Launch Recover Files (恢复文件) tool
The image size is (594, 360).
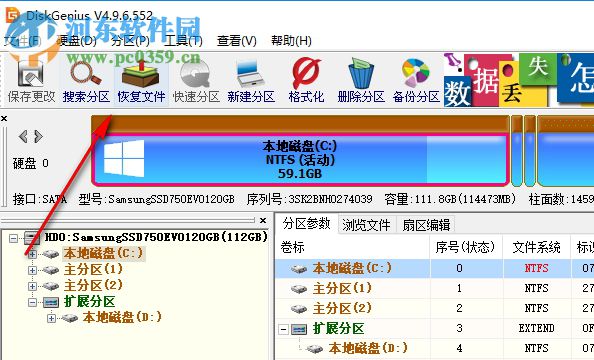click(x=141, y=81)
